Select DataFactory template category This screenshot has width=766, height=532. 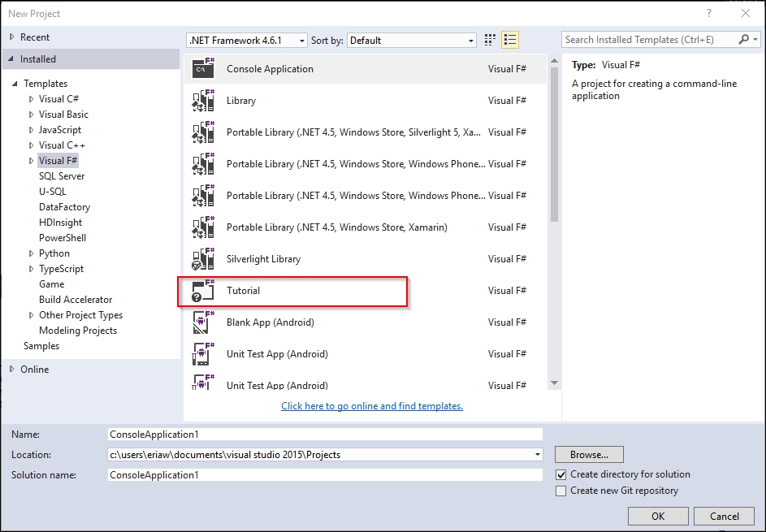[64, 207]
